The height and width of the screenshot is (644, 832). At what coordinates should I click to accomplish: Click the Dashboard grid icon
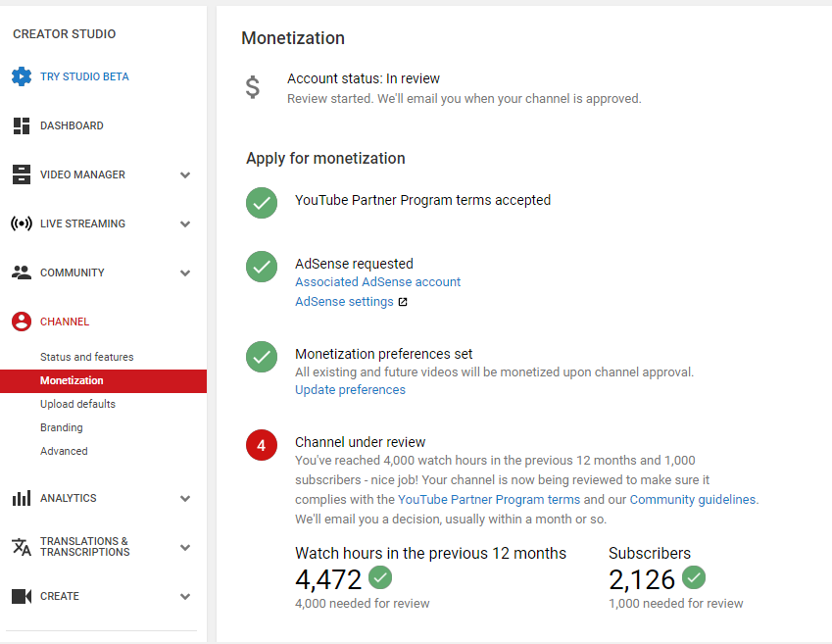(x=22, y=125)
